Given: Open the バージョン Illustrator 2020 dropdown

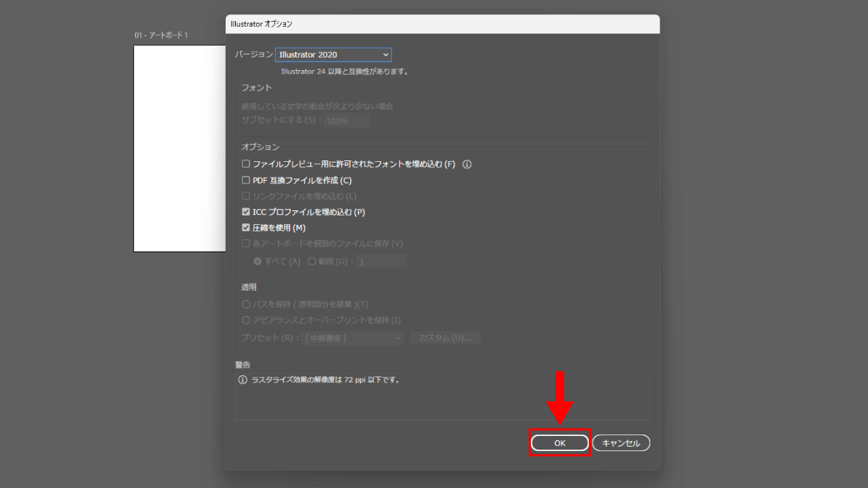Looking at the screenshot, I should (x=333, y=54).
